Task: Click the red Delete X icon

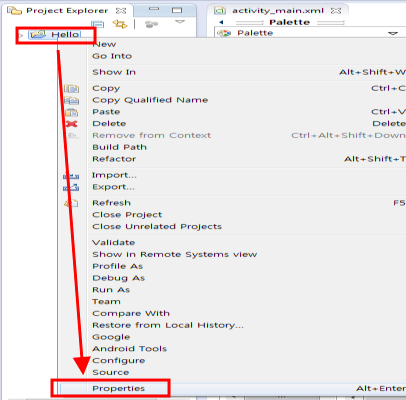Action: (71, 124)
